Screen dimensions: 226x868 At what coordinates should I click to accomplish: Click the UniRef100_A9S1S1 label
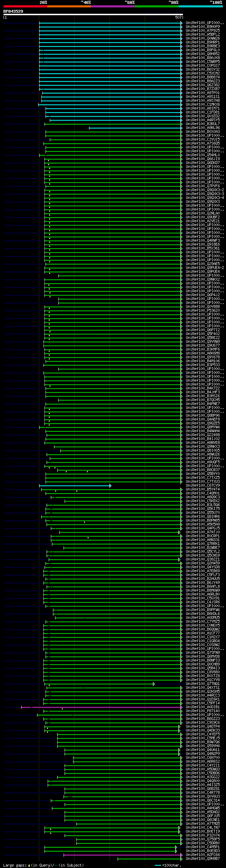pos(203,96)
